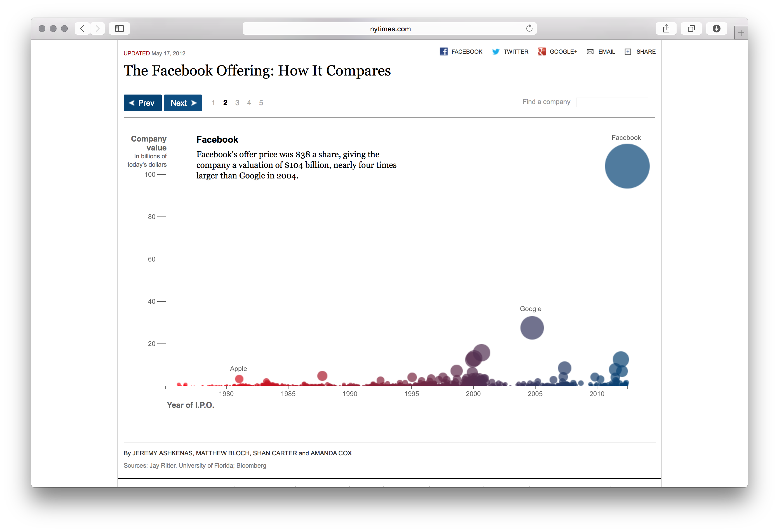Share the article on Twitter
The width and height of the screenshot is (779, 532).
pos(510,51)
